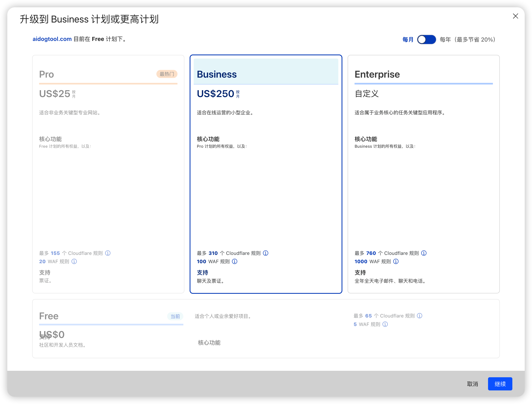Click the dialog title 升级到 Business 计划或更高计划
Image resolution: width=532 pixels, height=404 pixels.
click(89, 19)
